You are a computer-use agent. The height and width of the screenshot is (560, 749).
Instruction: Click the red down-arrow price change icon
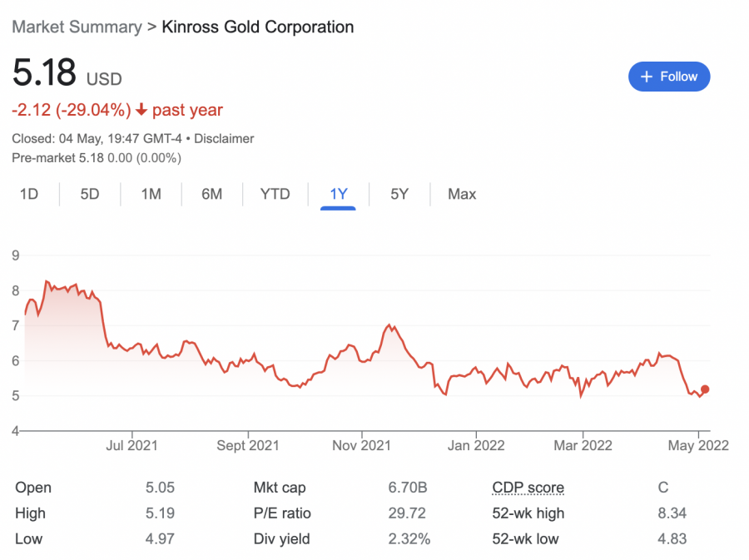coord(141,110)
